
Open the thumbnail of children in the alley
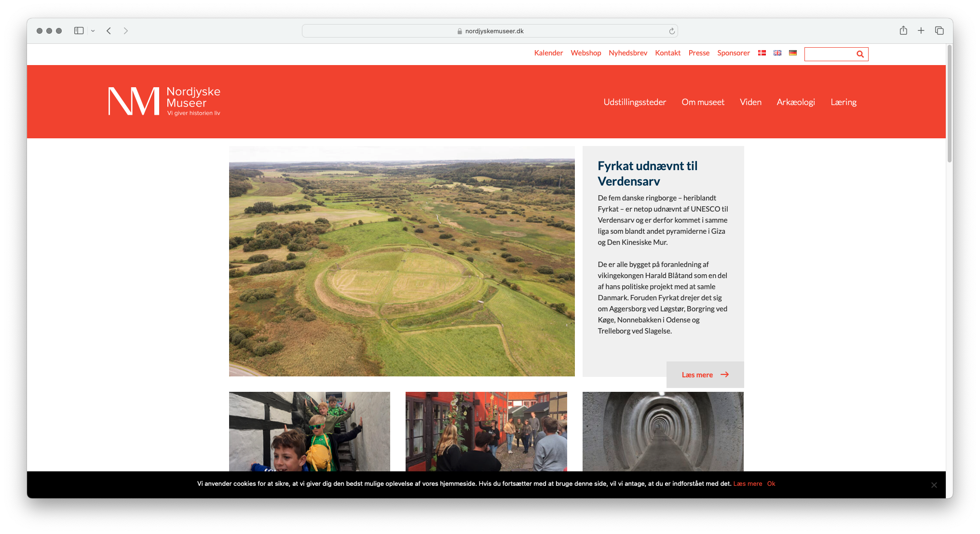310,431
